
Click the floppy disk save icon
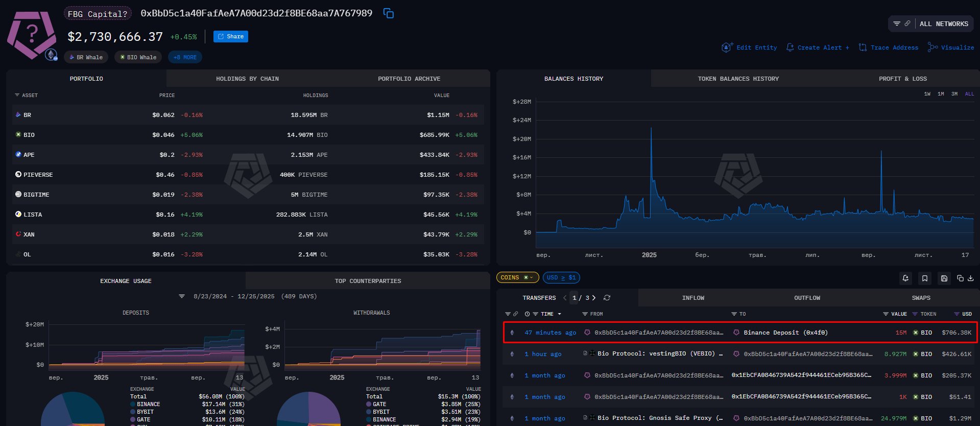pos(944,278)
